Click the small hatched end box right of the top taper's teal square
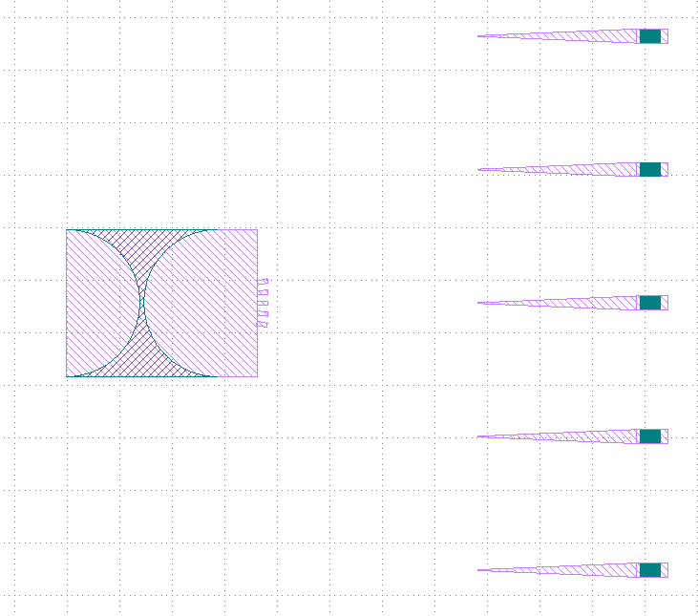 tap(665, 36)
